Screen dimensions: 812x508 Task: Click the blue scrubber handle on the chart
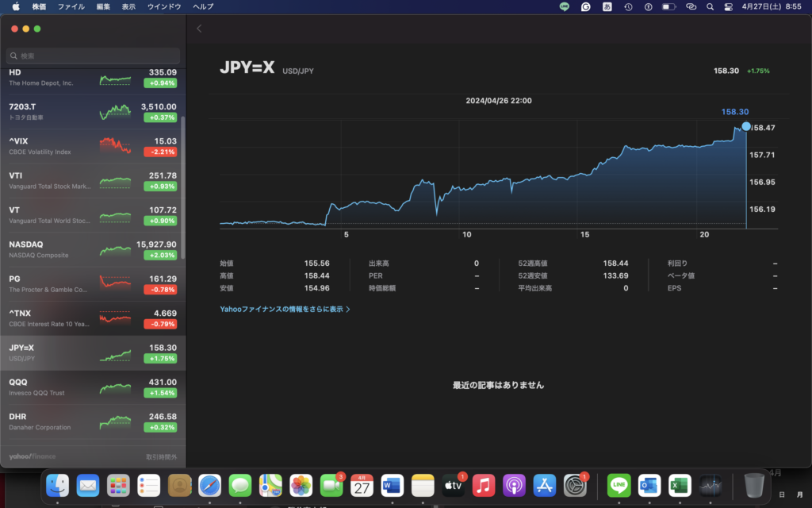(745, 126)
